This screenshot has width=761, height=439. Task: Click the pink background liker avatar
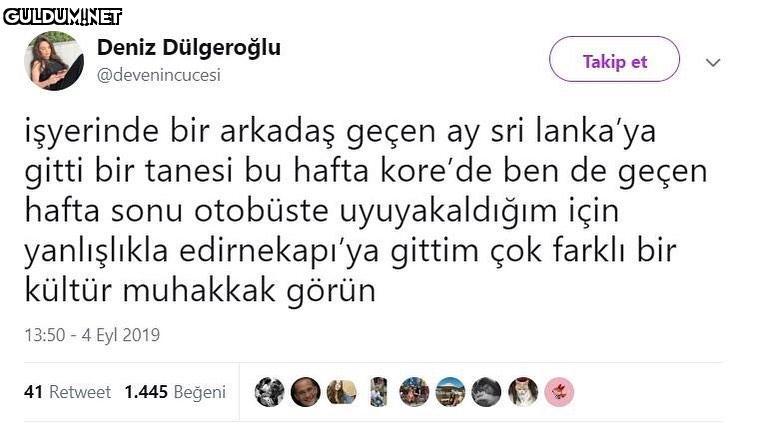tap(559, 391)
